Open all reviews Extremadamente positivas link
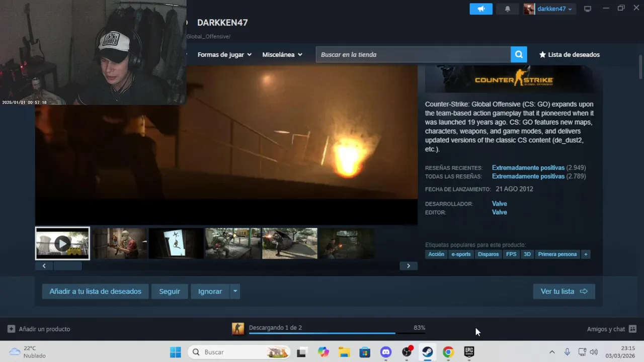 [528, 176]
